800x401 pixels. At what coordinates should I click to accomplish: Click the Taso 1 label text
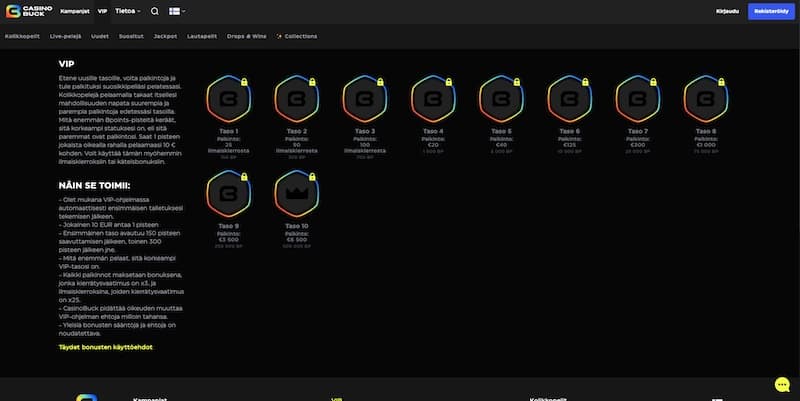(x=229, y=131)
